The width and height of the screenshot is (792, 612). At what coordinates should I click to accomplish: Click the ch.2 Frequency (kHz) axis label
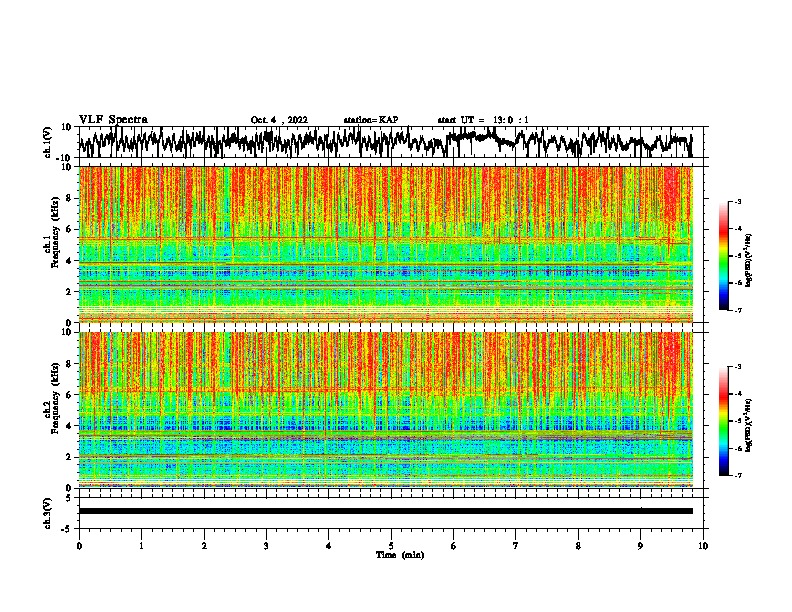[x=52, y=397]
